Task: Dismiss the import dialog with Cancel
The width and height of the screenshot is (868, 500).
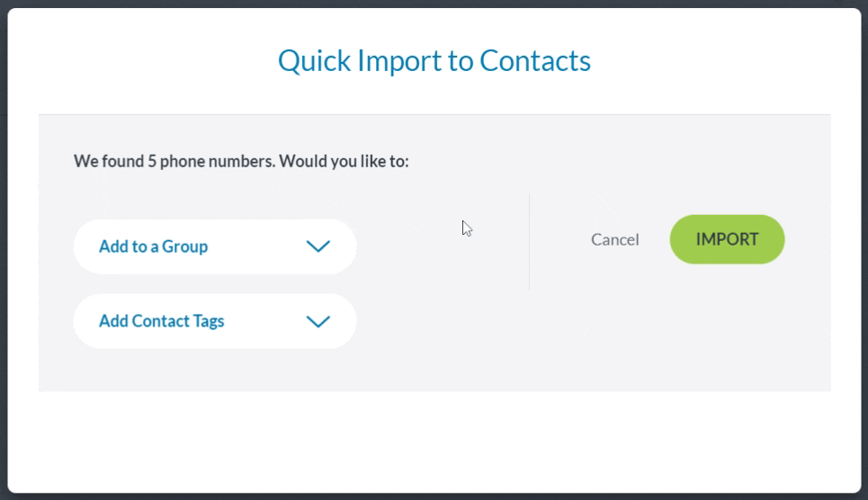Action: coord(614,239)
